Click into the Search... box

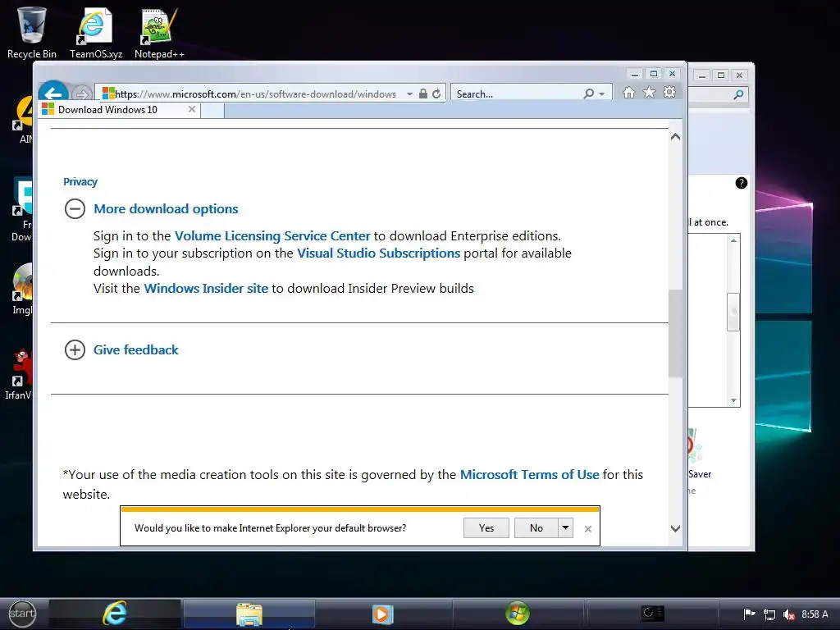pyautogui.click(x=517, y=94)
